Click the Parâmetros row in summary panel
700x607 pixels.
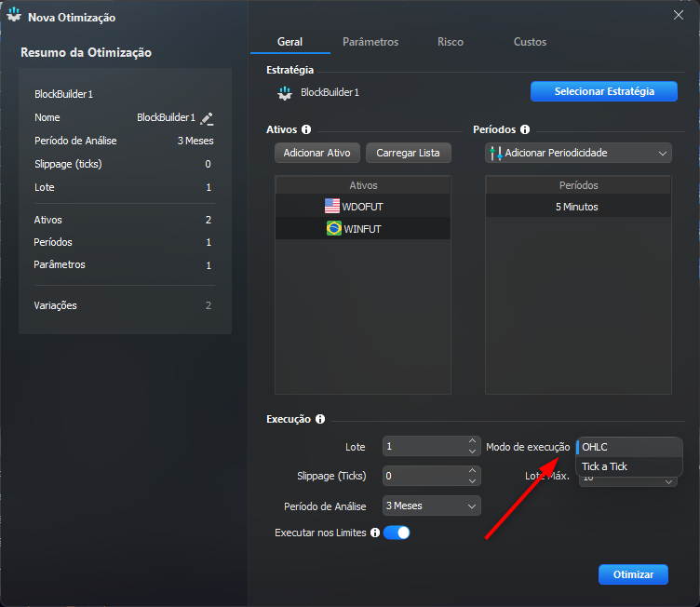tap(123, 265)
